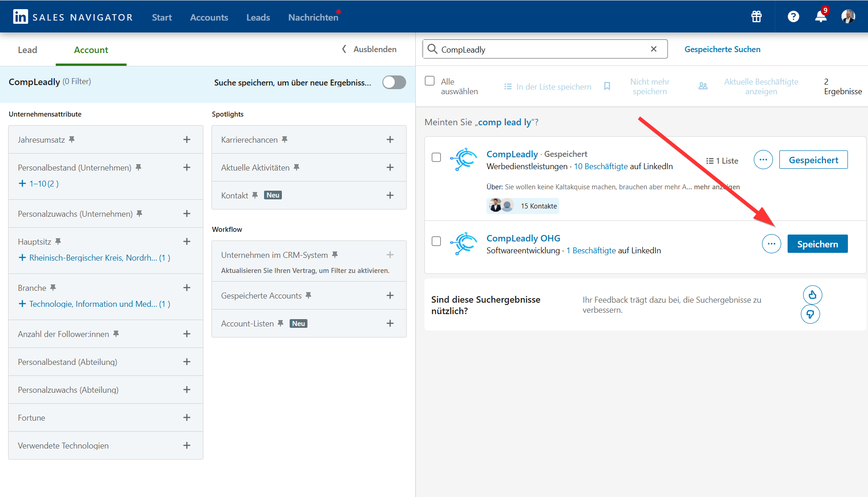Pin the Jahresumsatz filter
The image size is (868, 497).
click(72, 139)
